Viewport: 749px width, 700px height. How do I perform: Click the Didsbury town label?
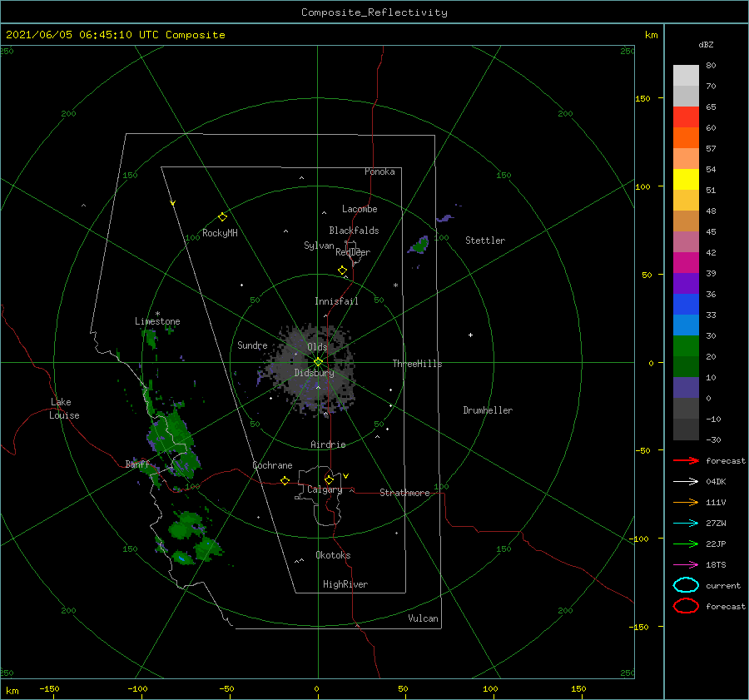click(314, 373)
